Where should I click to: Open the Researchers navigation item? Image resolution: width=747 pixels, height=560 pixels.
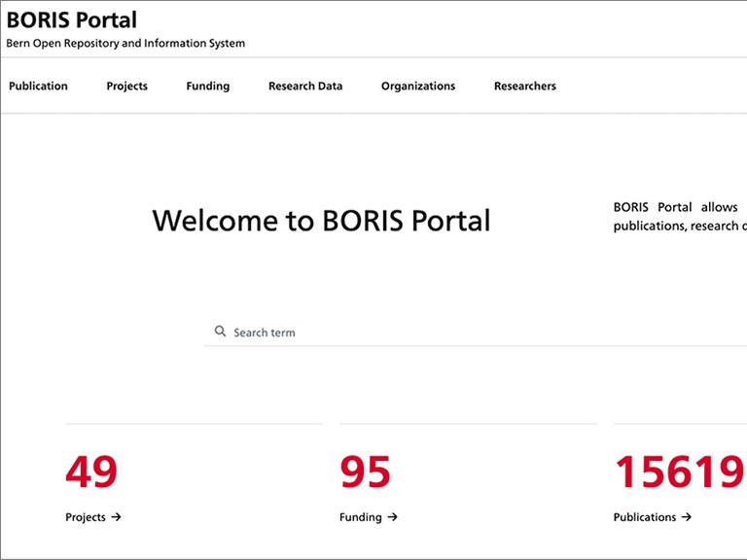pyautogui.click(x=525, y=87)
